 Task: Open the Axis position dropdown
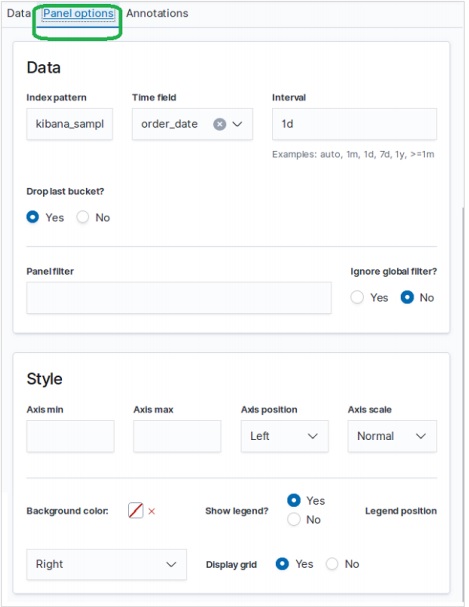[284, 436]
